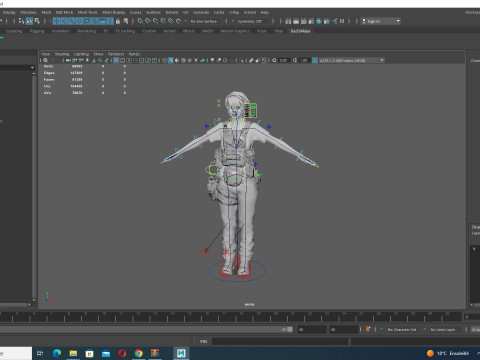Toggle the field chart icon

click(x=141, y=60)
